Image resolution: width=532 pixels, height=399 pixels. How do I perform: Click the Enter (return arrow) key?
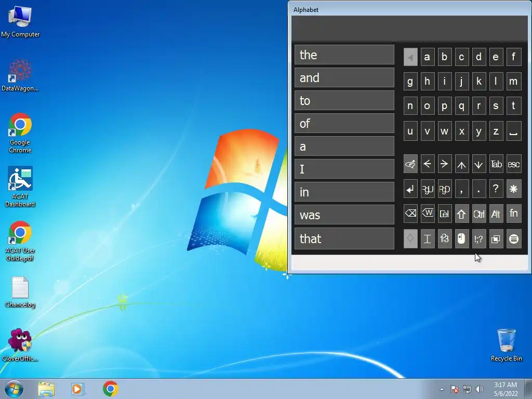[x=410, y=189]
